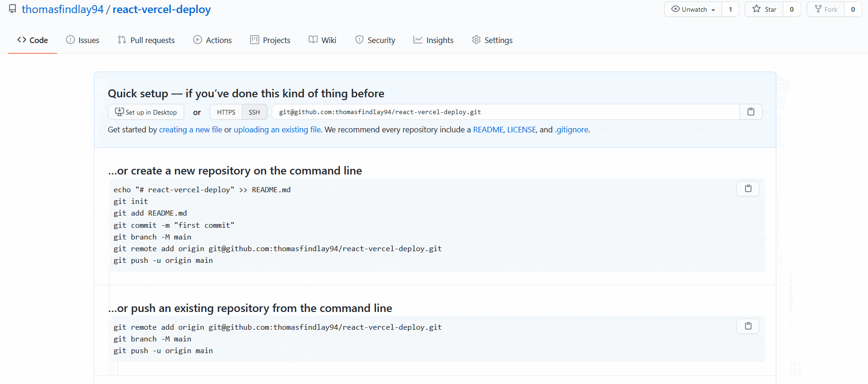Open the repository Settings tab

[492, 40]
